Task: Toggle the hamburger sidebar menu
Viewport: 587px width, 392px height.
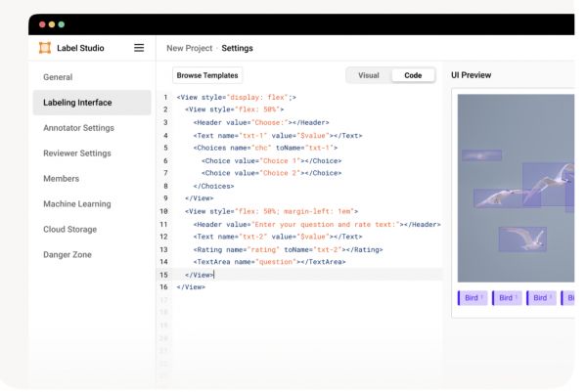Action: [139, 48]
